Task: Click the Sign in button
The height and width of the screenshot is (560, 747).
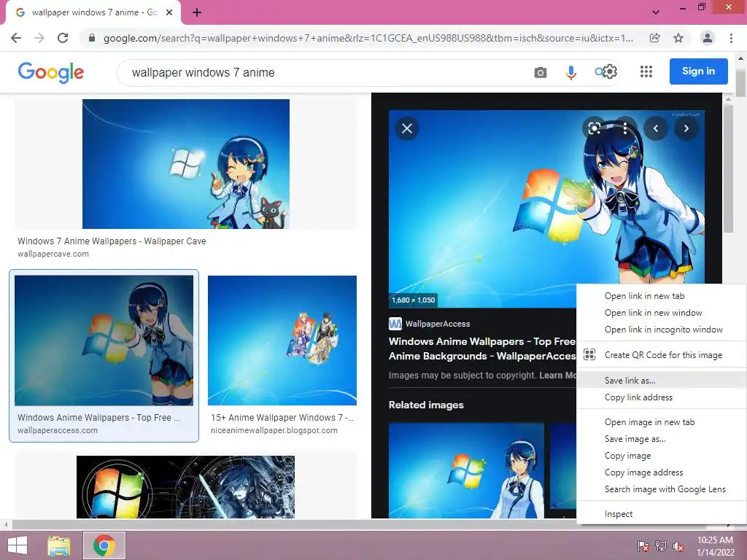Action: [698, 71]
